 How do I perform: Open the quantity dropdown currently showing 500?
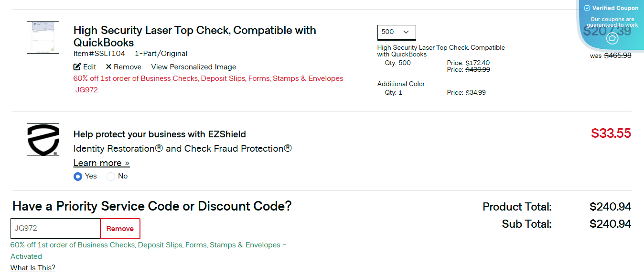(x=397, y=32)
